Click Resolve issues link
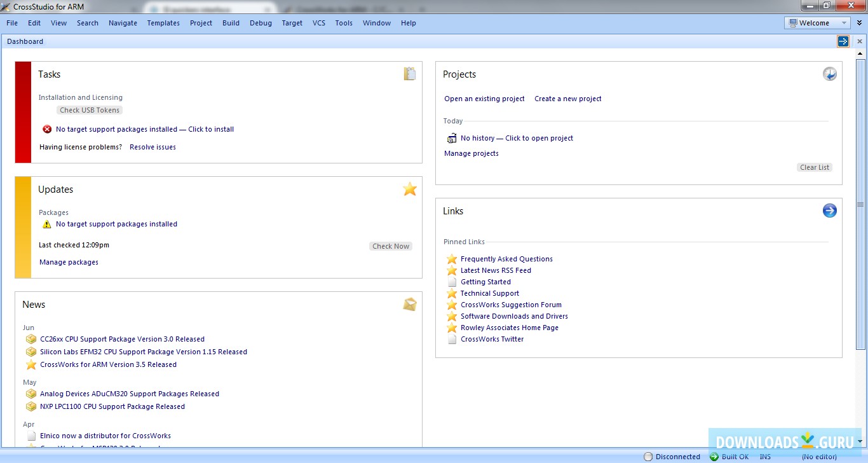 click(x=153, y=147)
